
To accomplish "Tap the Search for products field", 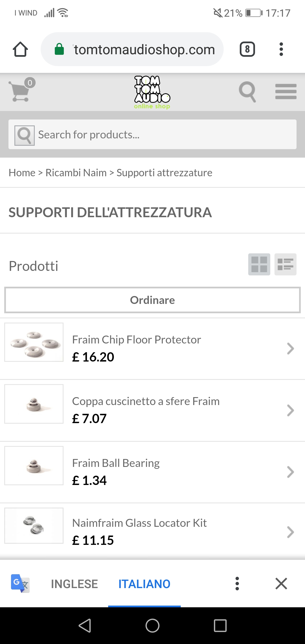I will point(167,135).
